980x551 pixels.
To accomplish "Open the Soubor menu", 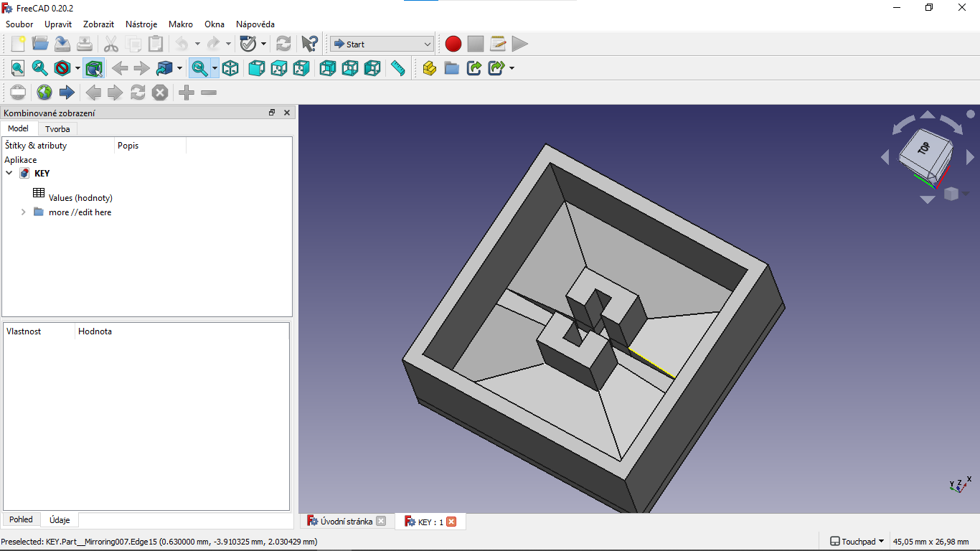I will 19,24.
